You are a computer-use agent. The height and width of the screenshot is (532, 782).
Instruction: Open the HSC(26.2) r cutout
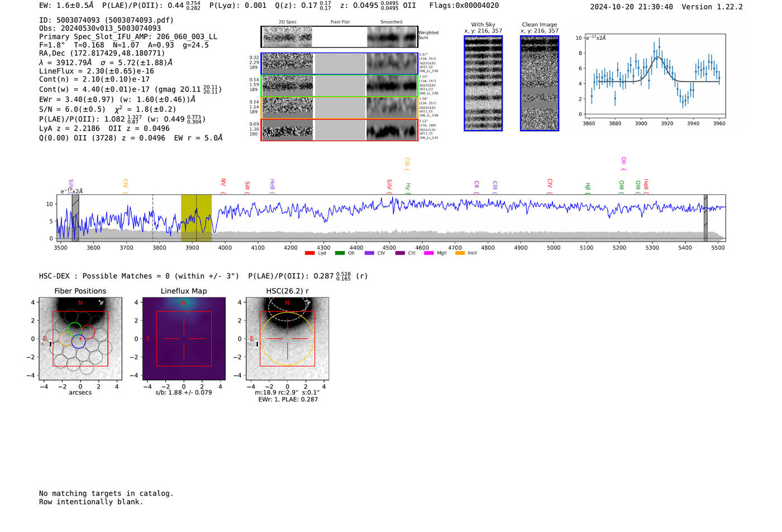tap(287, 339)
